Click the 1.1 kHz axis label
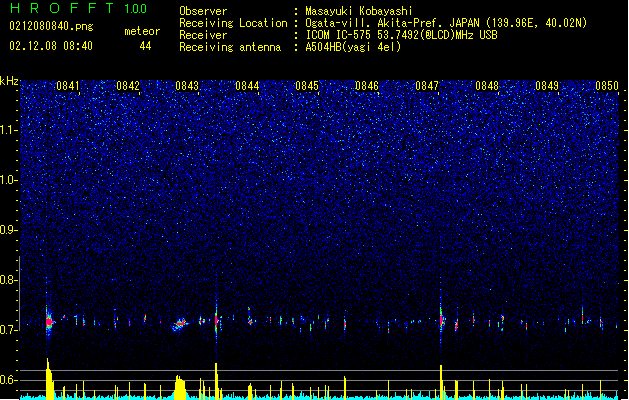The width and height of the screenshot is (629, 400). [x=9, y=130]
